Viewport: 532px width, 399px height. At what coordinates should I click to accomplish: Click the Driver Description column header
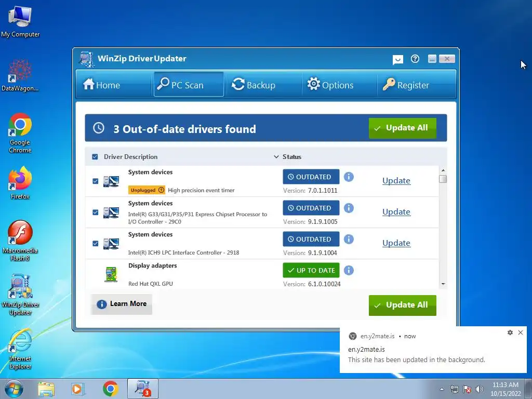pos(130,157)
